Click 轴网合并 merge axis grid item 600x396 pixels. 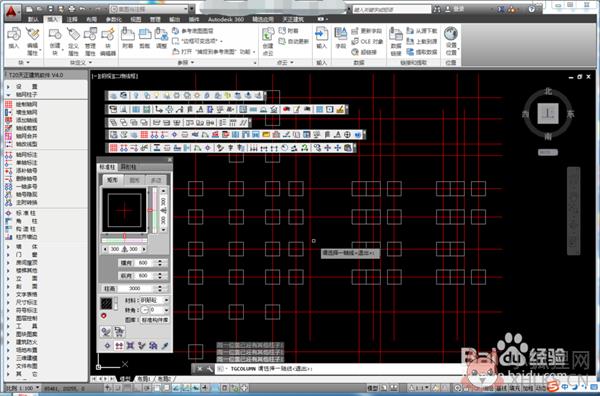21,136
